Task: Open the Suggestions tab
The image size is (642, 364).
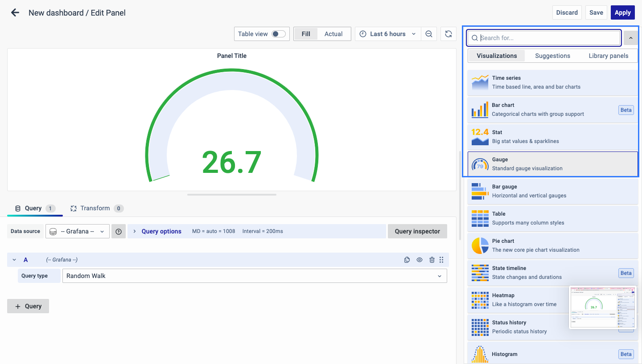Action: coord(552,56)
